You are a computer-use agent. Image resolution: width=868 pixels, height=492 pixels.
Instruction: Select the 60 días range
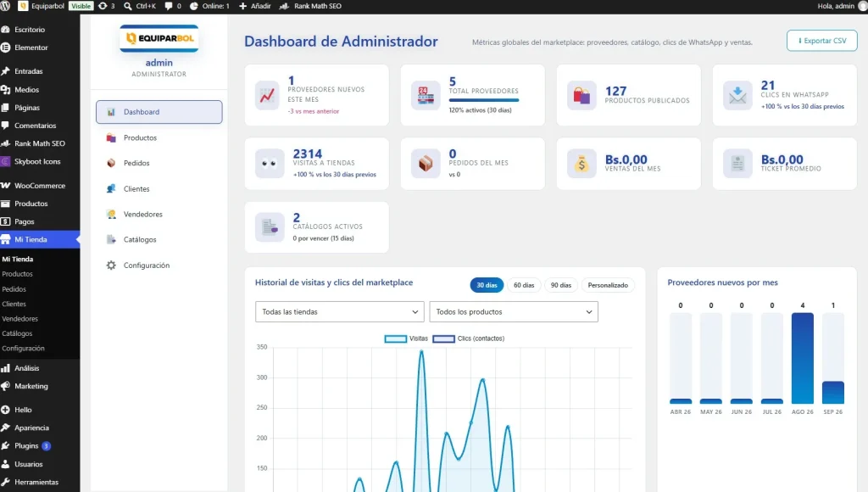[524, 285]
